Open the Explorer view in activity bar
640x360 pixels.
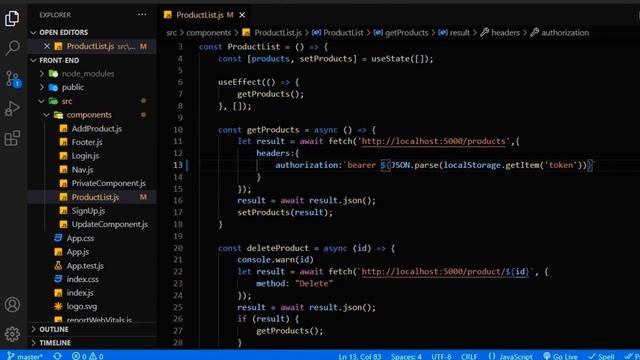pyautogui.click(x=12, y=18)
